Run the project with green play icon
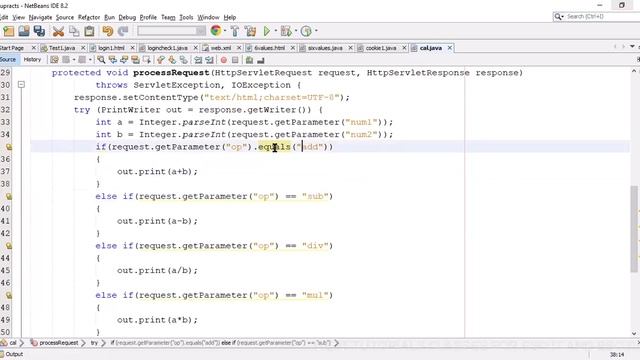The height and width of the screenshot is (360, 640). (267, 31)
